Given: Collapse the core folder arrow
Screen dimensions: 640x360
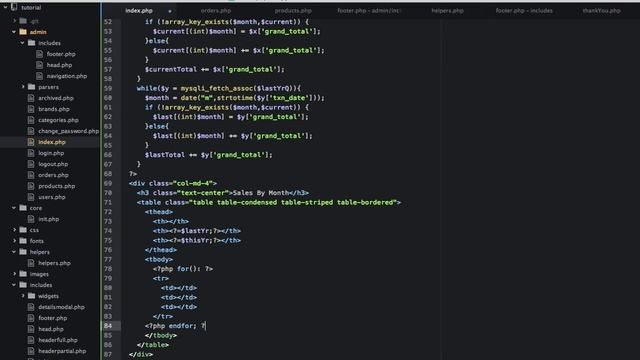Looking at the screenshot, I should pyautogui.click(x=14, y=208).
